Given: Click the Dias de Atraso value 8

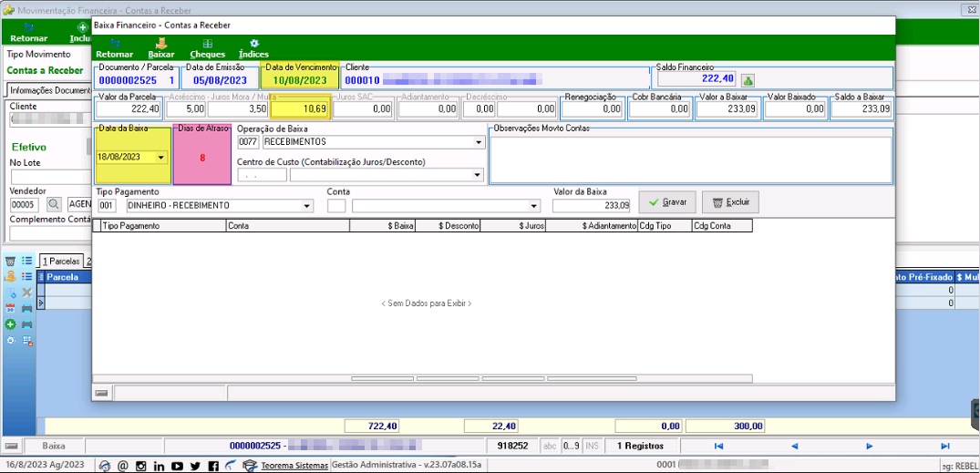Looking at the screenshot, I should (x=202, y=158).
